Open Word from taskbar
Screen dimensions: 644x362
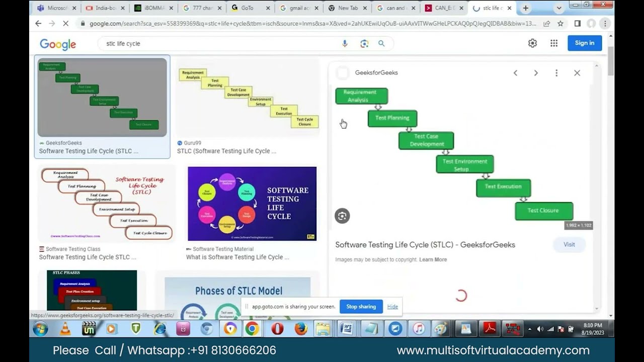click(x=346, y=329)
